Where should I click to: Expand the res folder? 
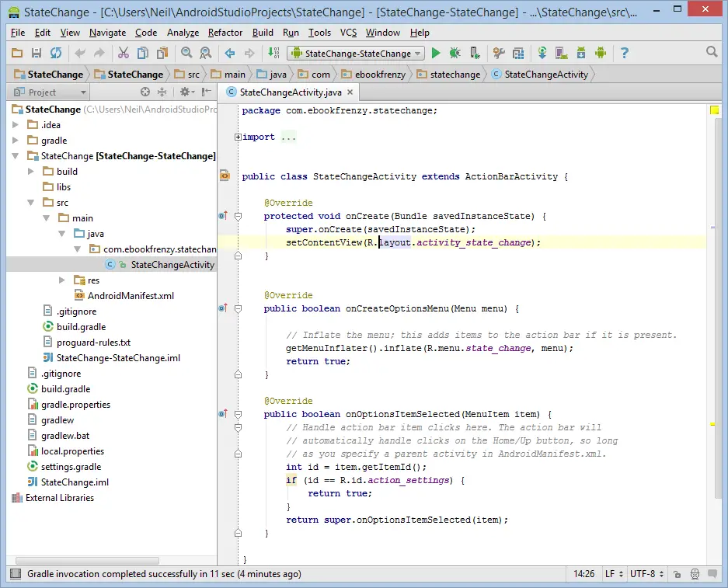click(x=62, y=280)
